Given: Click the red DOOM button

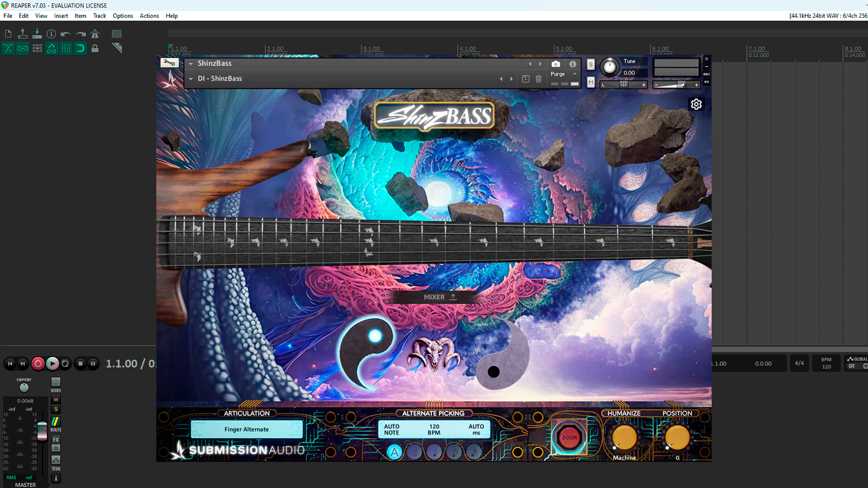Looking at the screenshot, I should coord(569,437).
